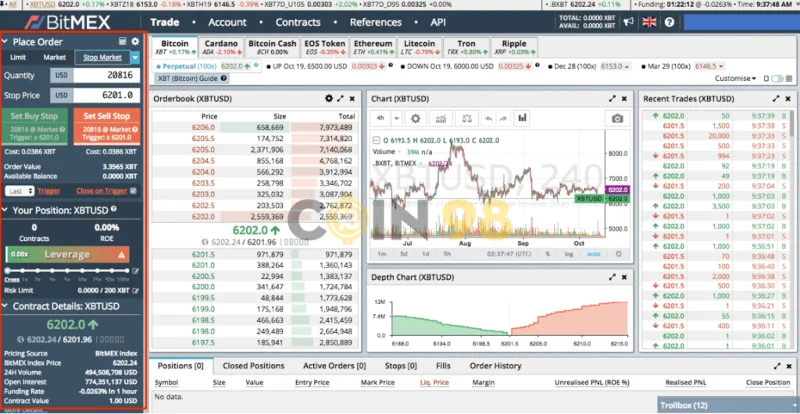Open chart indicators icon
This screenshot has height=414, width=800.
pos(441,118)
